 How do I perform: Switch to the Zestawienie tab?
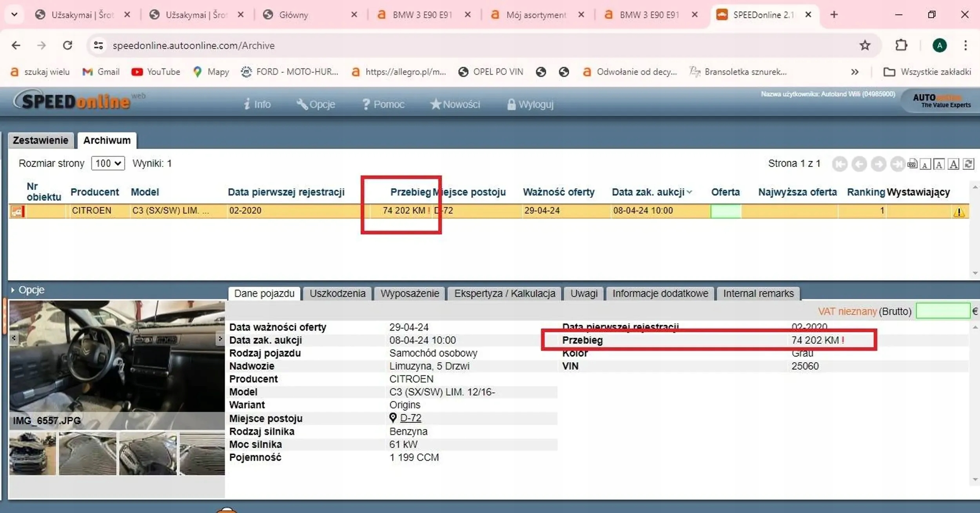(40, 140)
